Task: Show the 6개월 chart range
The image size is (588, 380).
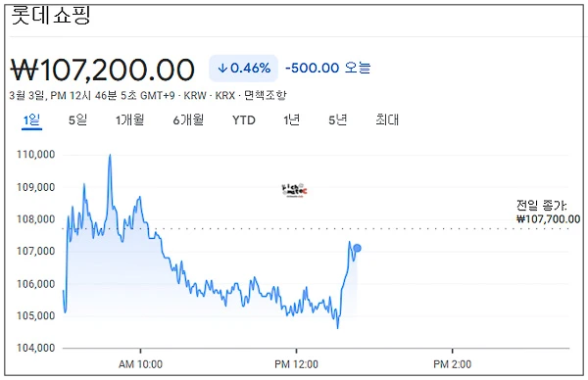Action: click(x=188, y=120)
